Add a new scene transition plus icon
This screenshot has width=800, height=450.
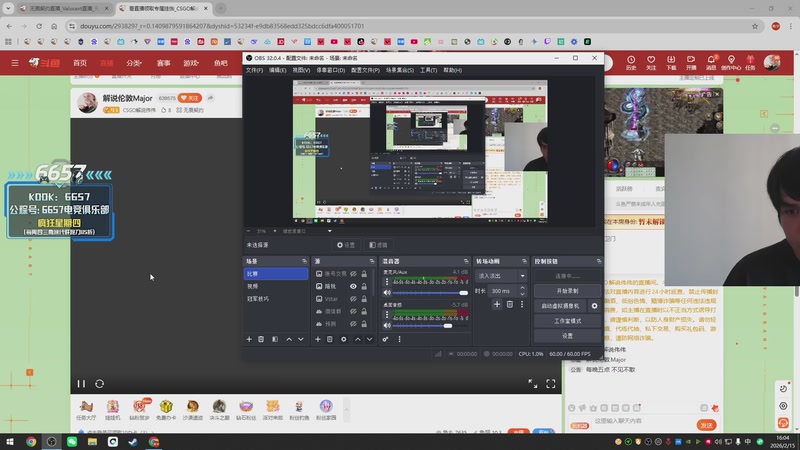(x=497, y=305)
